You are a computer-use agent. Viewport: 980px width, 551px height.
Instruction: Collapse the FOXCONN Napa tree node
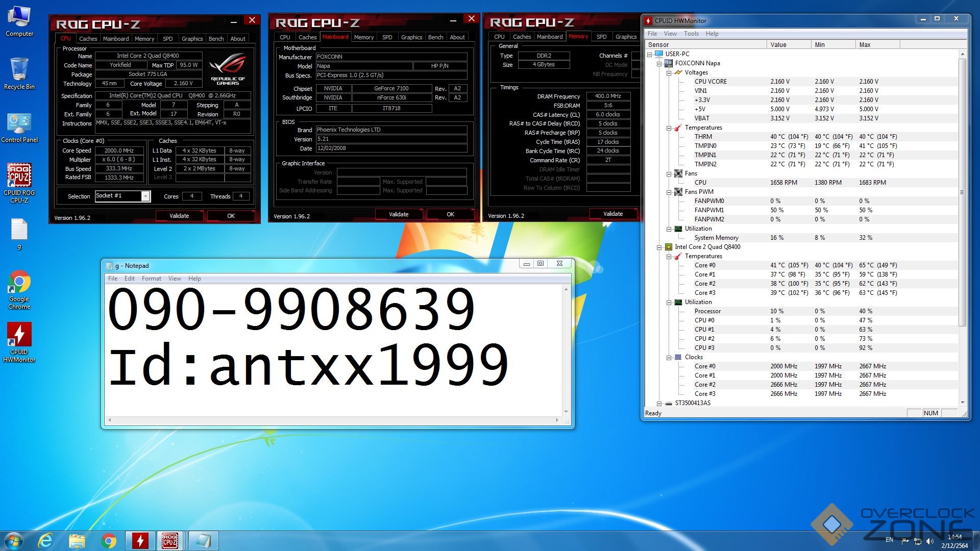659,63
